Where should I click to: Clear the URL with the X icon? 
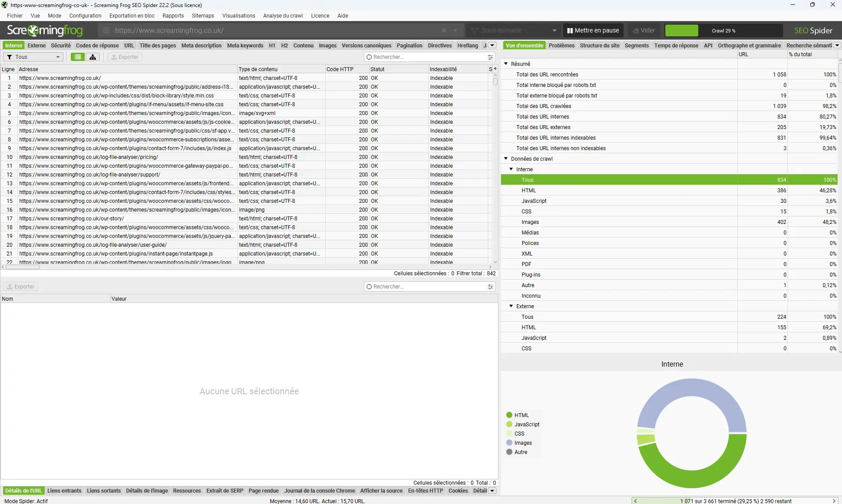tap(444, 31)
